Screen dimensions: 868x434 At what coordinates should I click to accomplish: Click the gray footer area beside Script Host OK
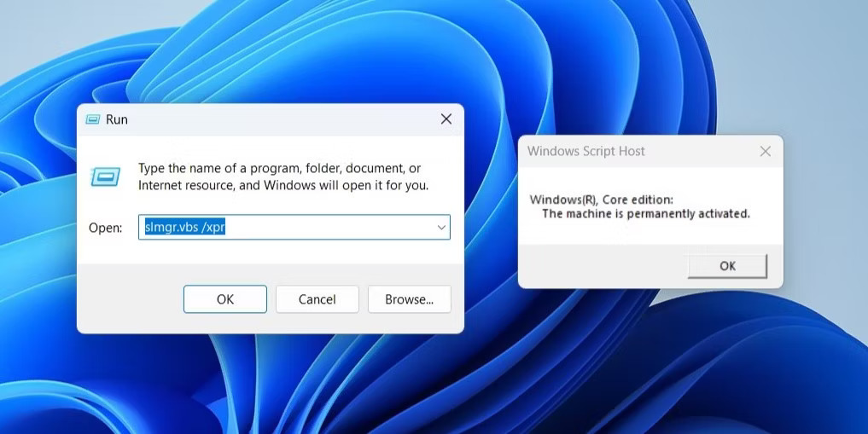[x=597, y=266]
